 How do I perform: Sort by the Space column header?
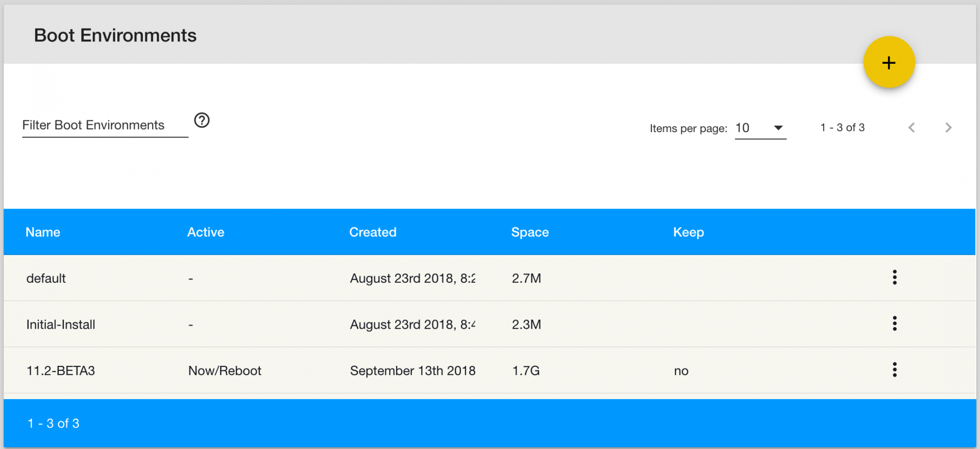530,232
